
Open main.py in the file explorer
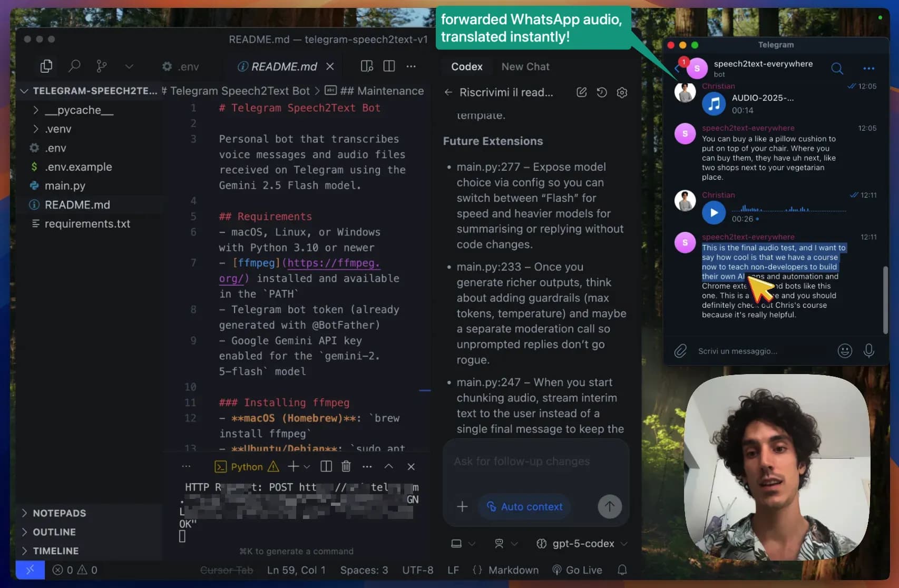65,186
